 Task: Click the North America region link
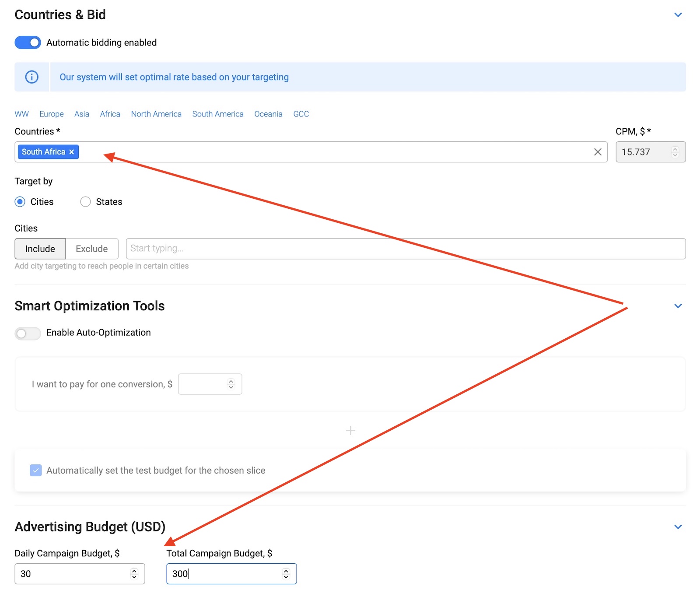[156, 114]
